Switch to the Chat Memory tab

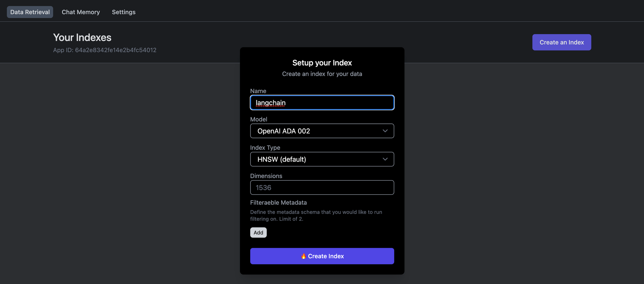(x=81, y=12)
